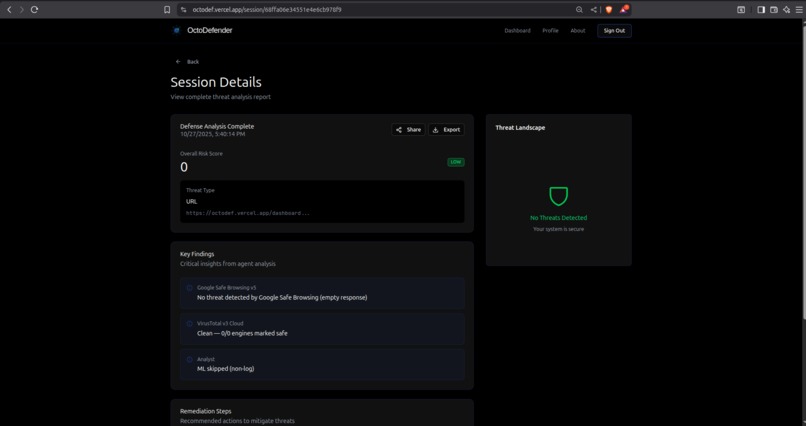Click the Threat Landscape heading
The image size is (806, 426).
point(520,128)
